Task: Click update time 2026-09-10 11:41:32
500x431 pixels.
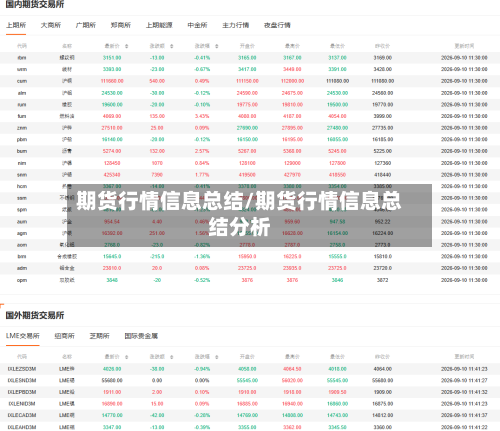Action: [464, 392]
